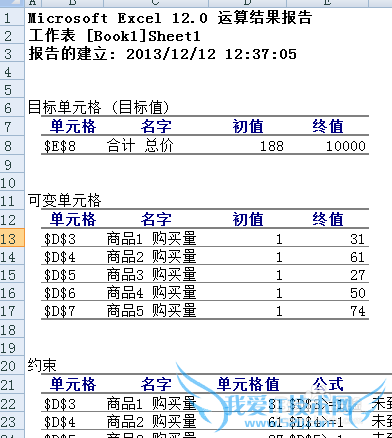The image size is (392, 438).
Task: Click initial value '188'
Action: coord(272,146)
